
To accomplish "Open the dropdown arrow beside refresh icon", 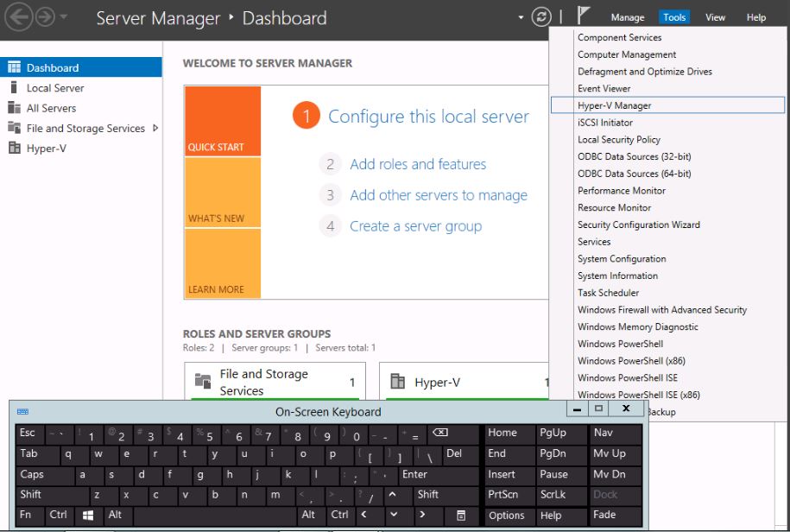I will point(521,17).
